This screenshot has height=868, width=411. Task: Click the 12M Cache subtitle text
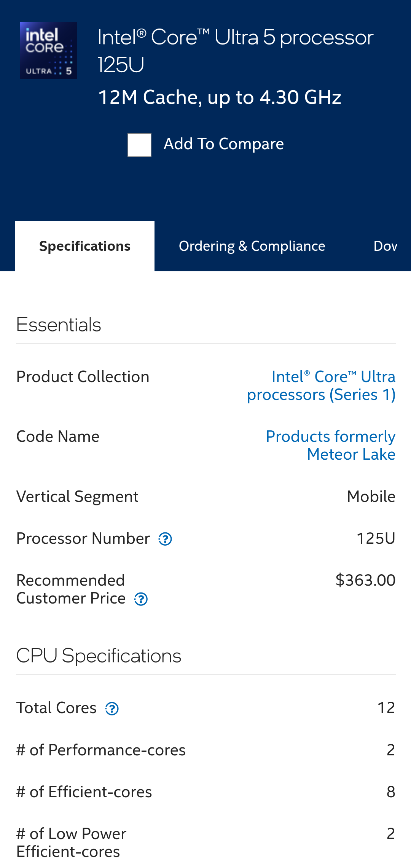220,97
